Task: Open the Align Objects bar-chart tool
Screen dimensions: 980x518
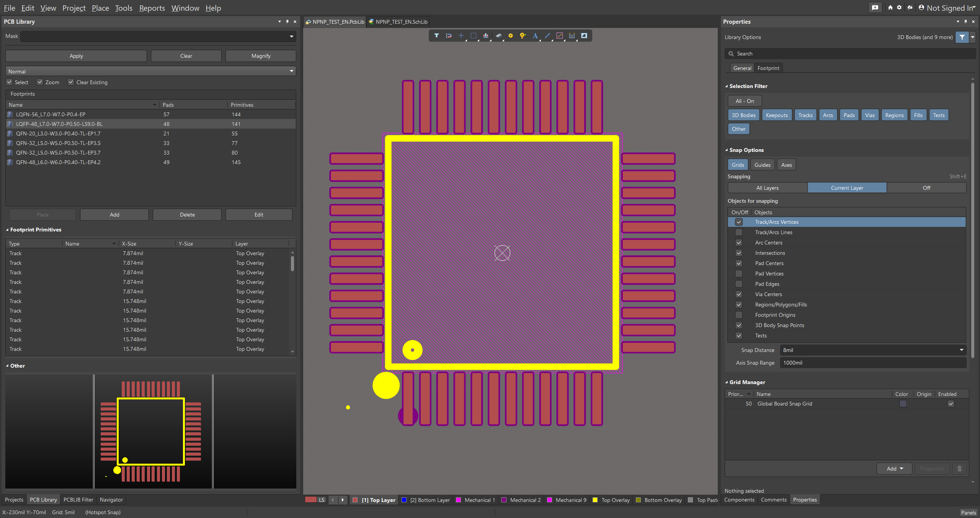Action: (486, 36)
